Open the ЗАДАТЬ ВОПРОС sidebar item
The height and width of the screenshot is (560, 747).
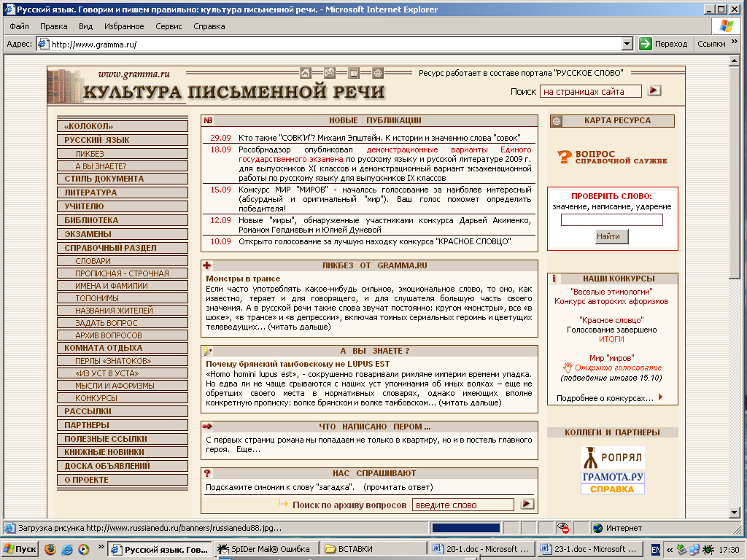click(123, 323)
